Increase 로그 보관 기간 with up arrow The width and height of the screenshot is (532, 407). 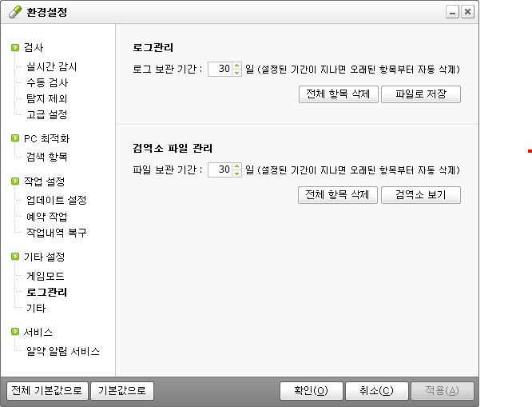pos(236,66)
